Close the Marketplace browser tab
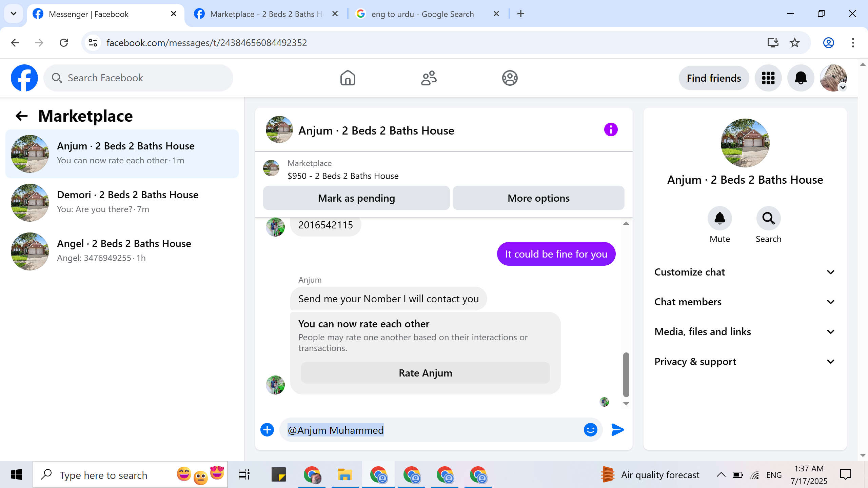The width and height of the screenshot is (868, 488). tap(335, 14)
